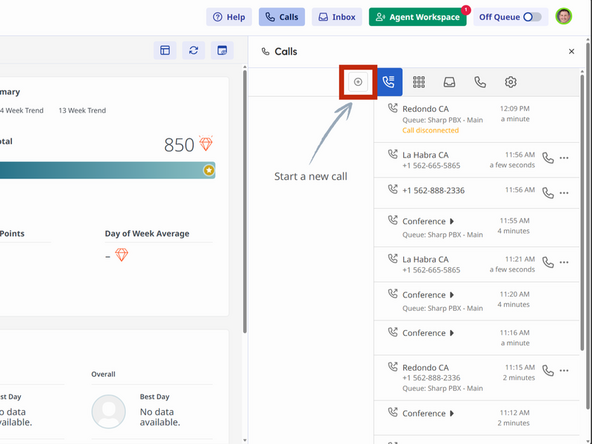Click the points total progress bar
This screenshot has width=592, height=444.
coord(108,170)
